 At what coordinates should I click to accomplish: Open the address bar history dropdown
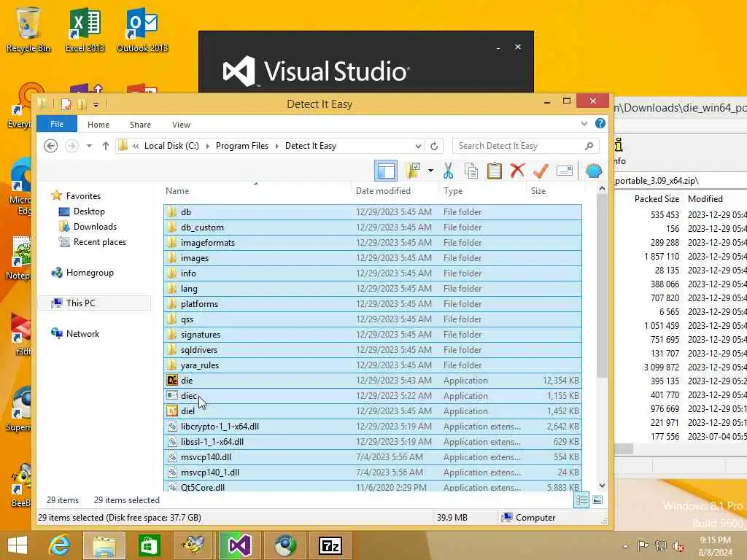[x=418, y=146]
